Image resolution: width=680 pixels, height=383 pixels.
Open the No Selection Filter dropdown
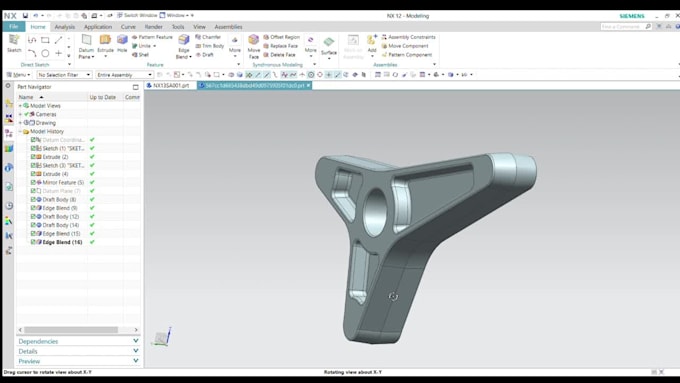(64, 75)
